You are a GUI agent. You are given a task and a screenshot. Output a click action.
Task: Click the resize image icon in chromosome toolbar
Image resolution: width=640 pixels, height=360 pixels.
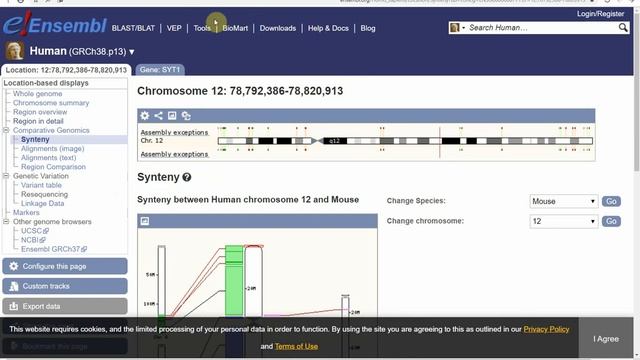tap(186, 116)
